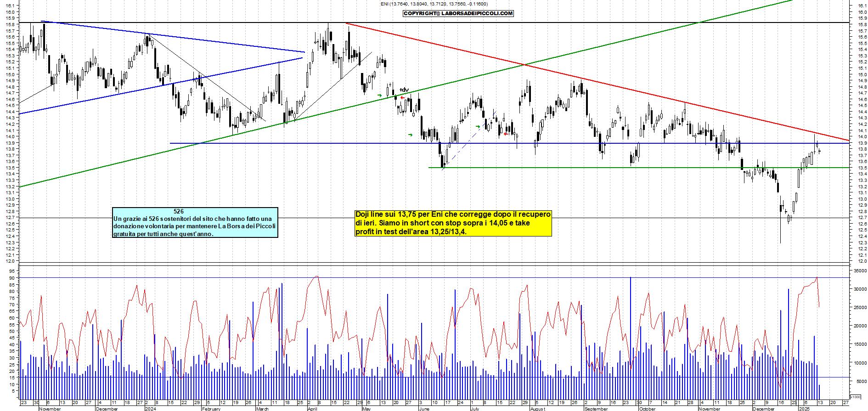Select the 'July' month label
This screenshot has width=868, height=411.
point(475,409)
